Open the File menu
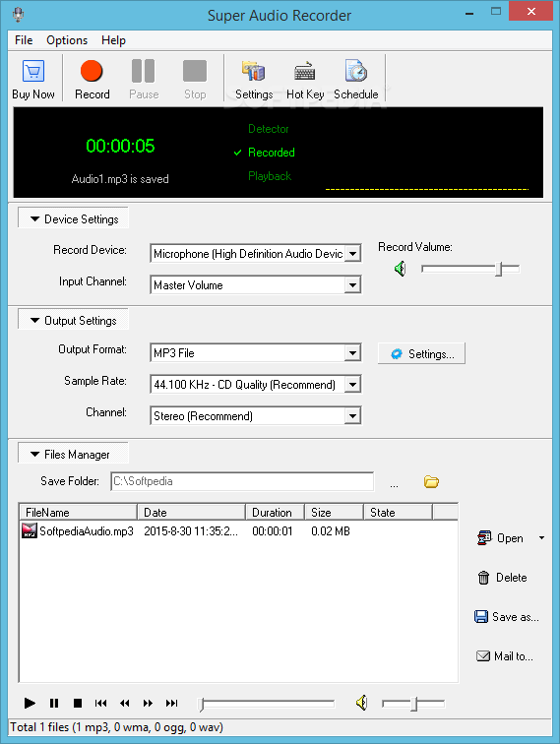The width and height of the screenshot is (560, 744). pos(24,40)
